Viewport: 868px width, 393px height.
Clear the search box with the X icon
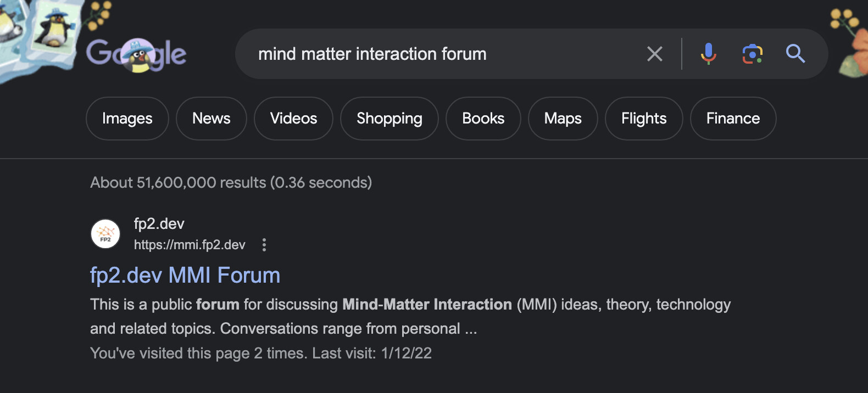[654, 54]
